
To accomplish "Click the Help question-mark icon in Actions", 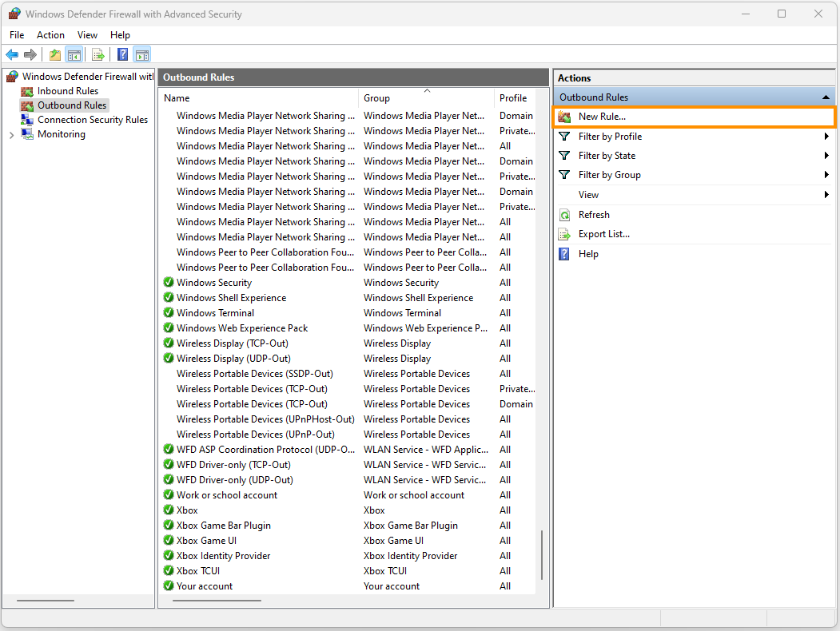I will point(564,254).
